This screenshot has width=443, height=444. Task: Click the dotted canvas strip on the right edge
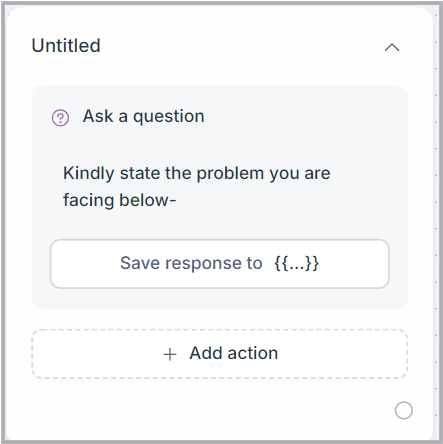tap(436, 220)
